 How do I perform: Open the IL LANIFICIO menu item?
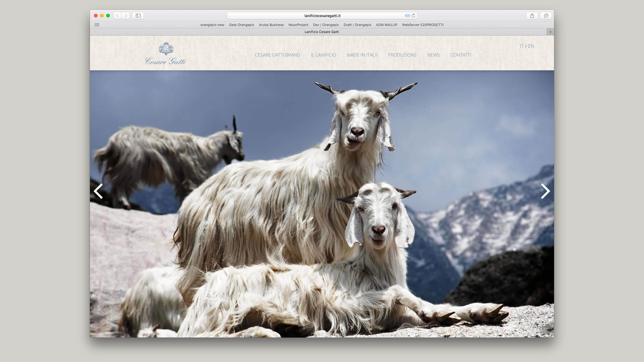(323, 55)
